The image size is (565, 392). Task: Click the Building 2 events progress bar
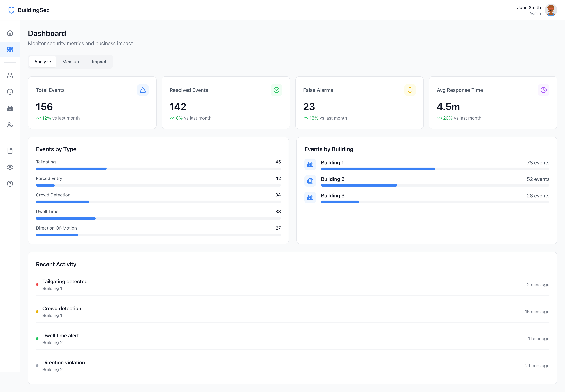click(435, 185)
